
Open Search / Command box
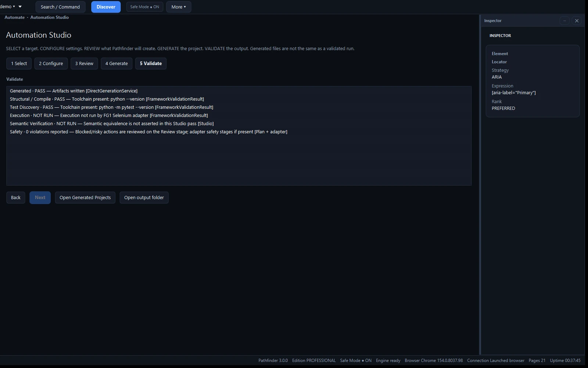[x=60, y=7]
